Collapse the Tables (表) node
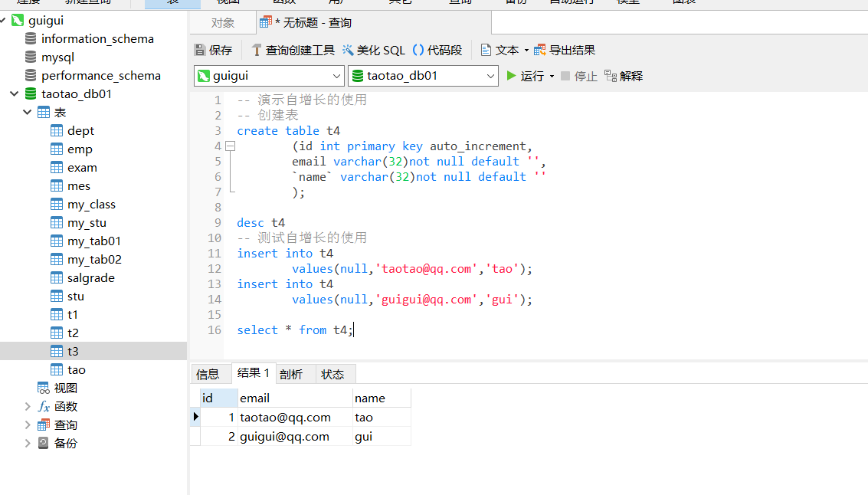 [x=27, y=113]
